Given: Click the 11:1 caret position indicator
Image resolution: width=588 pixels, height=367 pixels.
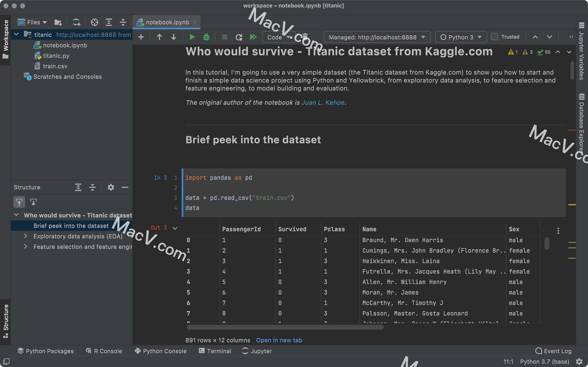Looking at the screenshot, I should click(508, 361).
